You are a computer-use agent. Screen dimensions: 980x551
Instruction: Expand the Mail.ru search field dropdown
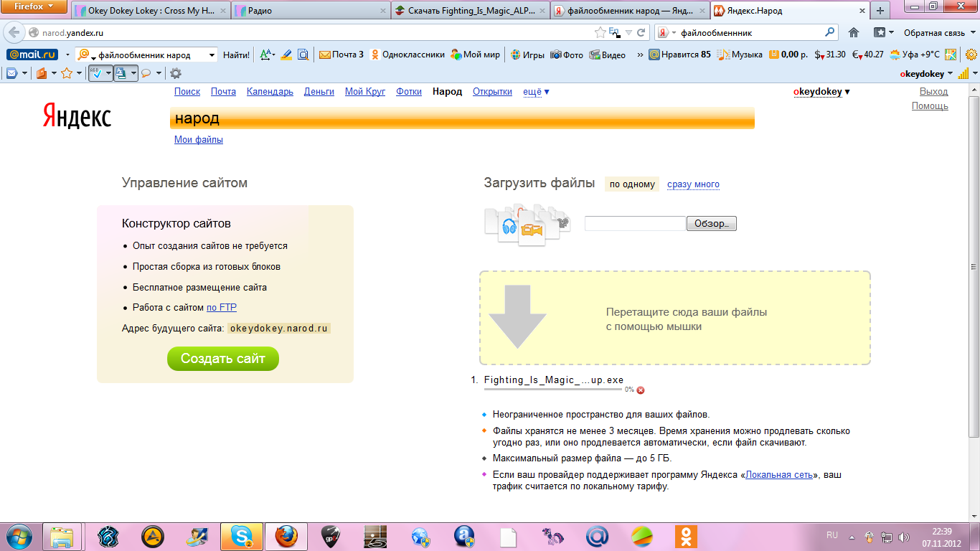tap(212, 55)
